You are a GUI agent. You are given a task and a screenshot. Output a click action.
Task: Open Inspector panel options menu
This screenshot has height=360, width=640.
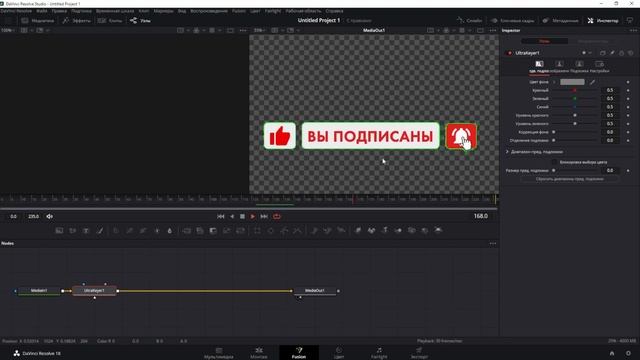coord(633,31)
